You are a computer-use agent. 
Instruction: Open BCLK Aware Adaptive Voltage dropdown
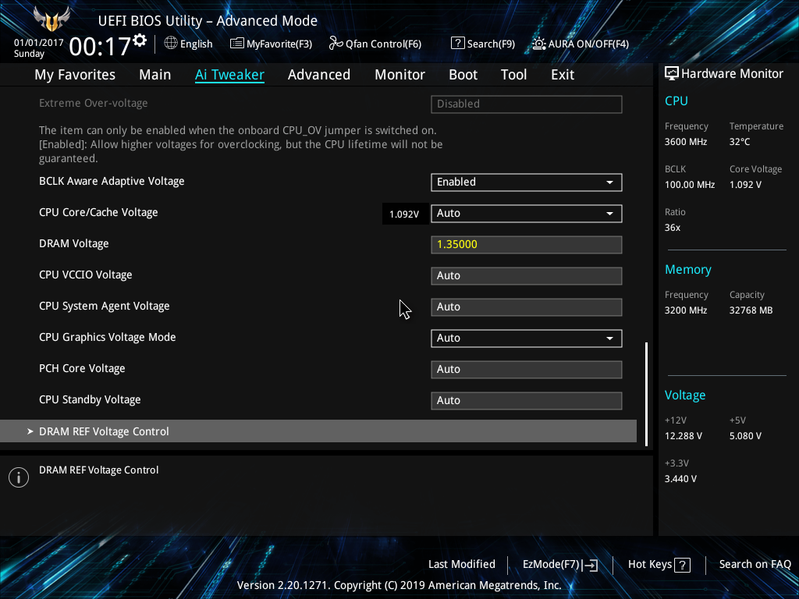[x=526, y=182]
